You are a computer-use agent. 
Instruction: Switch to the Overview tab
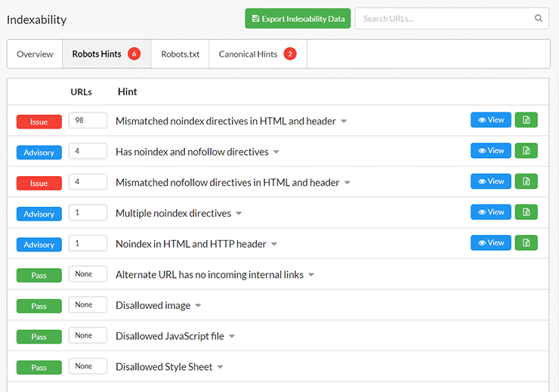[x=35, y=54]
